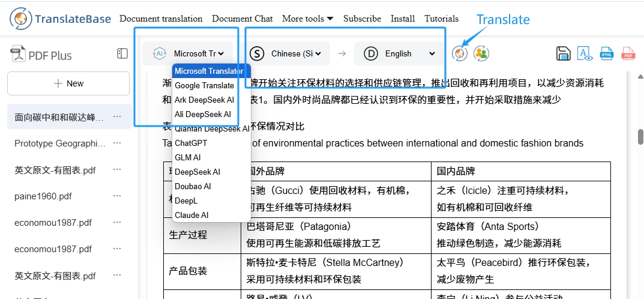Pick Doubao AI translation engine
Viewport: 644px width, 299px height.
click(x=211, y=186)
